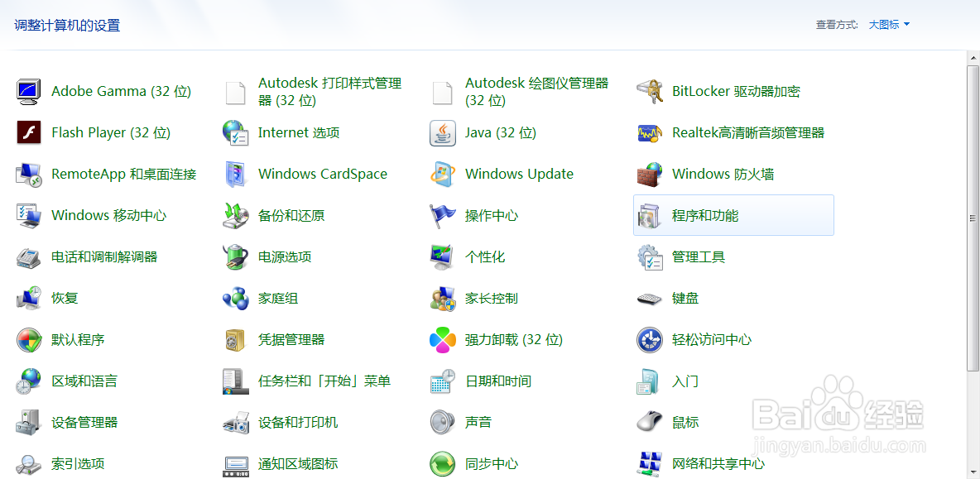Open the 任务栏和「开始」菜单 icon
Image resolution: width=980 pixels, height=479 pixels.
tap(236, 381)
